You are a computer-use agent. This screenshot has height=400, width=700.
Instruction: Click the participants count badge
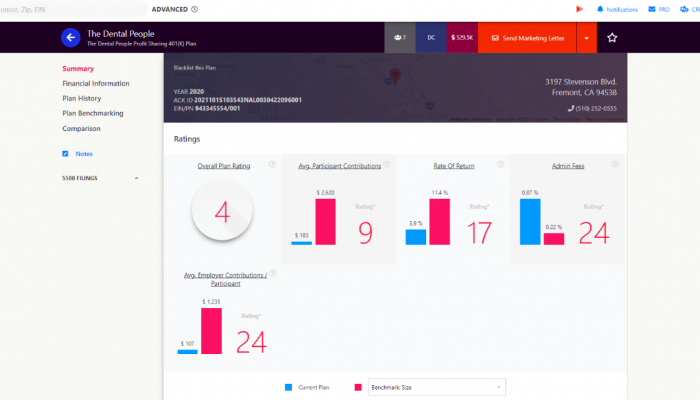pyautogui.click(x=400, y=38)
